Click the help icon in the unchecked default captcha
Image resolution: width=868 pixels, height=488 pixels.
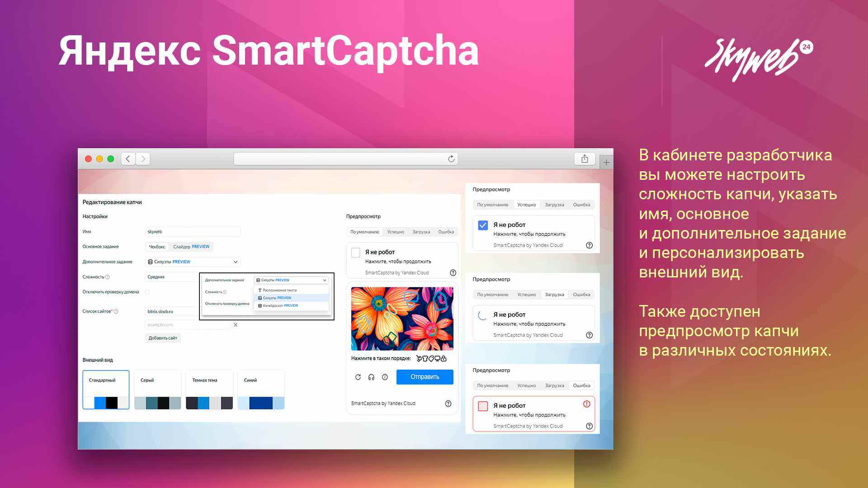[x=453, y=272]
